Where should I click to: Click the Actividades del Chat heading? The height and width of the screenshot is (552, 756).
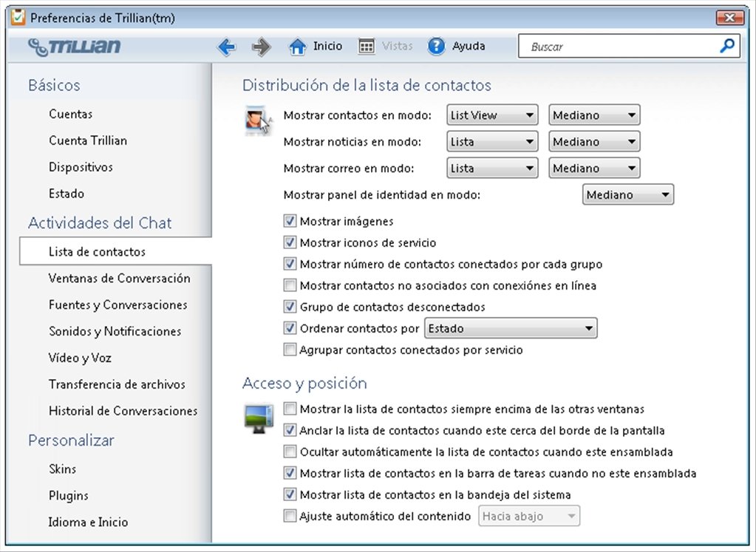click(100, 222)
